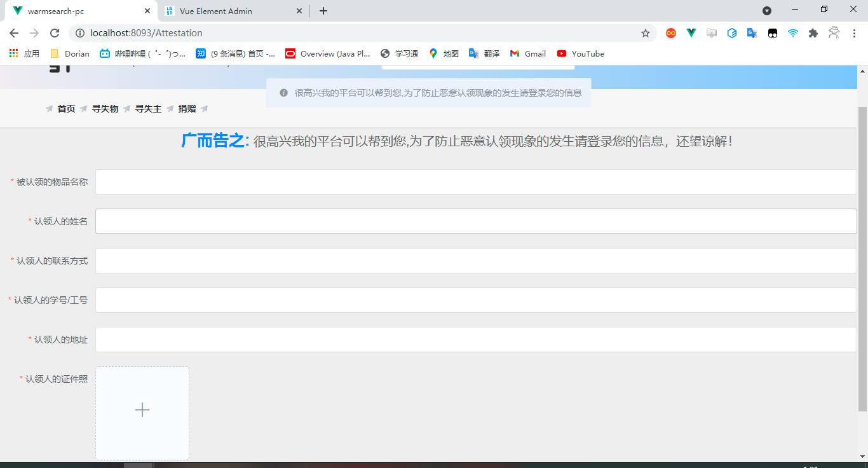The image size is (868, 468).
Task: Reload the page with the refresh icon
Action: 55,33
